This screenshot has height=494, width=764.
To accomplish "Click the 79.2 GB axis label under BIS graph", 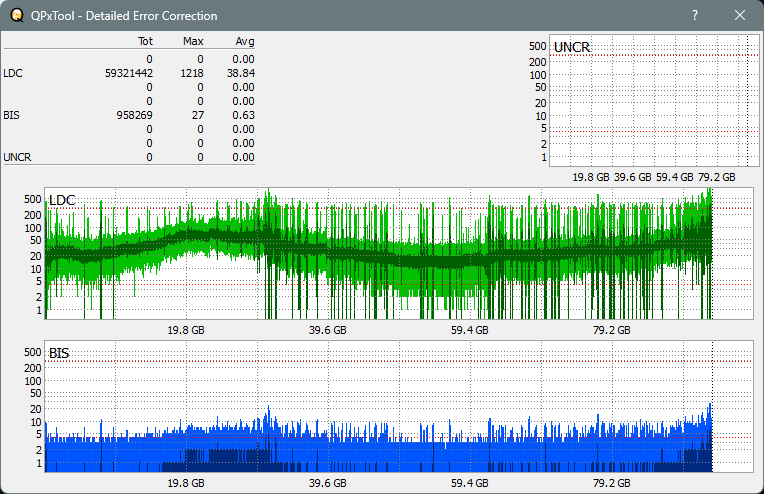I will [611, 483].
